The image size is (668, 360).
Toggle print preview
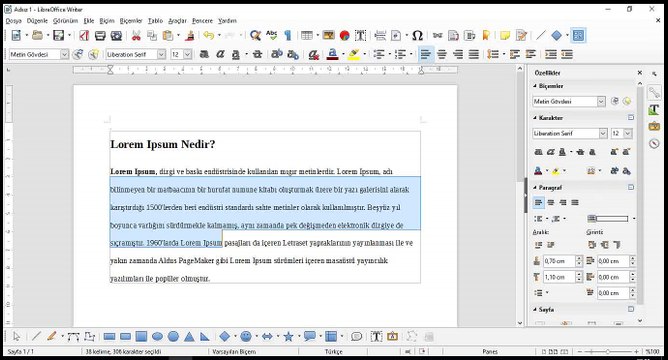point(116,35)
